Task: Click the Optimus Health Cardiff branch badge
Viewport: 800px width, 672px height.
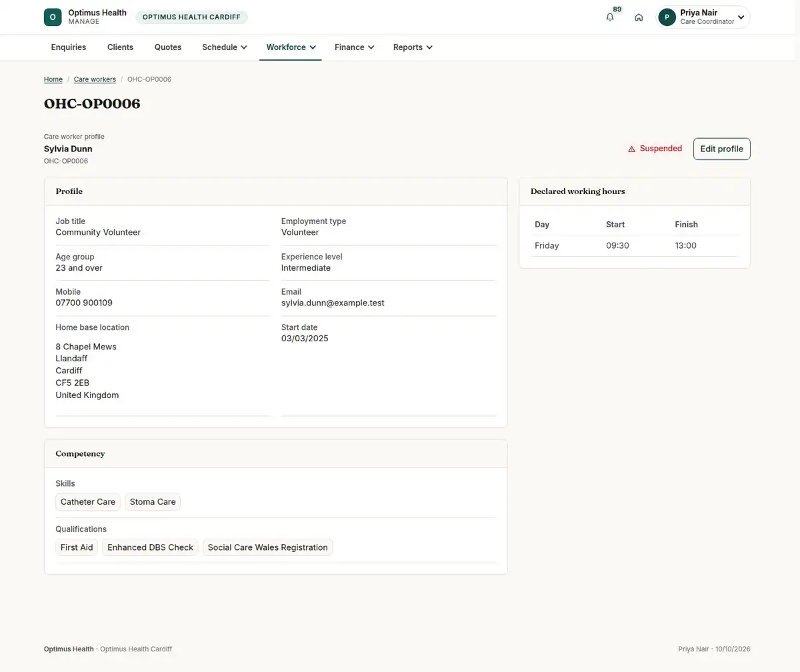Action: pyautogui.click(x=191, y=17)
